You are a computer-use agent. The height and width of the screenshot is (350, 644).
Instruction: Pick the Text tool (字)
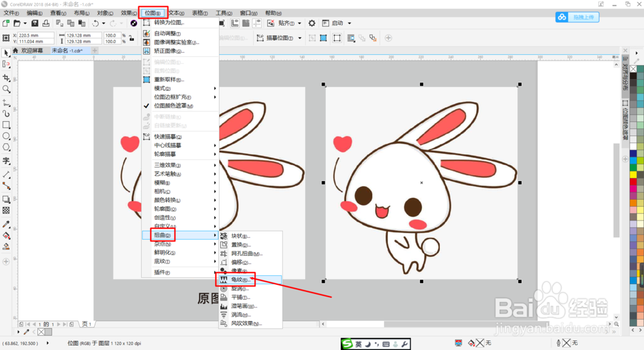6,160
